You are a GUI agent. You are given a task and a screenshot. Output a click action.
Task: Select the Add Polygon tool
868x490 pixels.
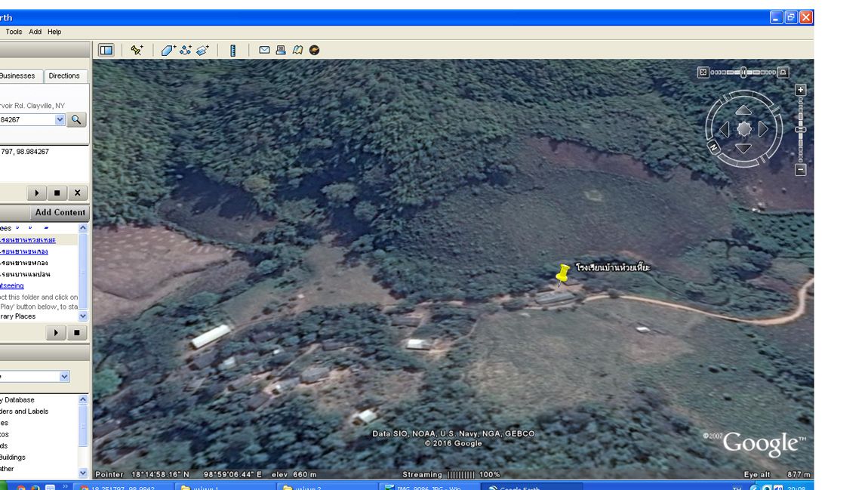[168, 50]
